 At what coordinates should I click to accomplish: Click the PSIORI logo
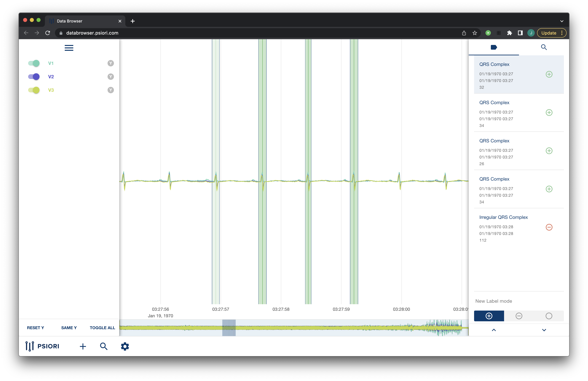42,346
